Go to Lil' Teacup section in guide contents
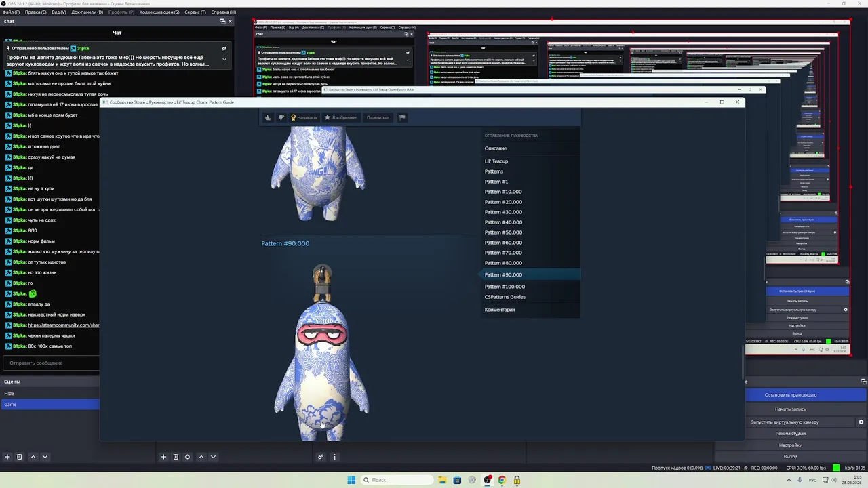Viewport: 868px width, 488px height. point(496,161)
